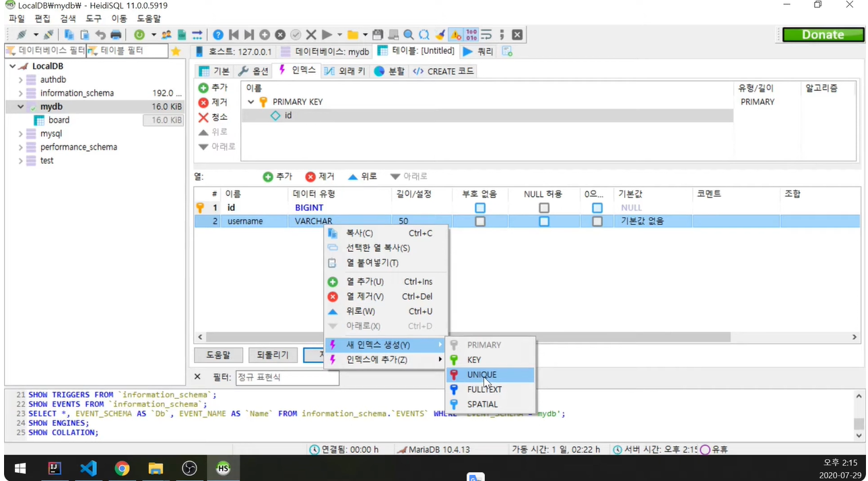This screenshot has height=481, width=868.
Task: Click the print toolbar icon
Action: [x=116, y=34]
